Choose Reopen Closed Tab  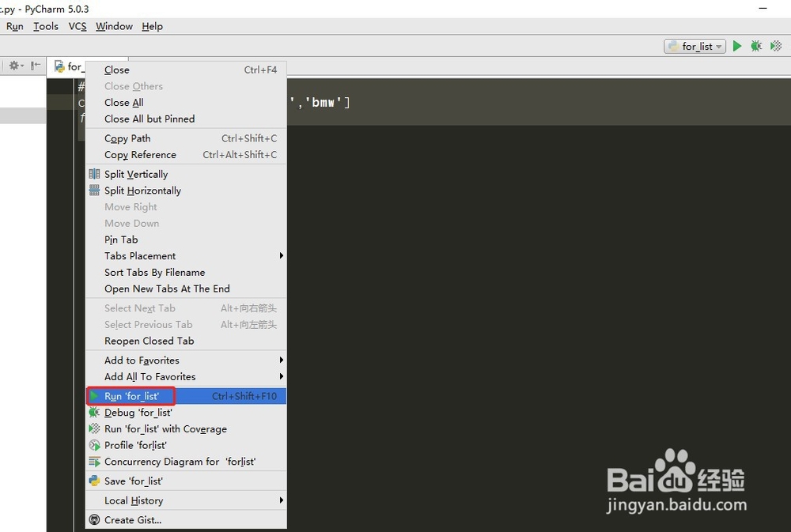(x=186, y=341)
